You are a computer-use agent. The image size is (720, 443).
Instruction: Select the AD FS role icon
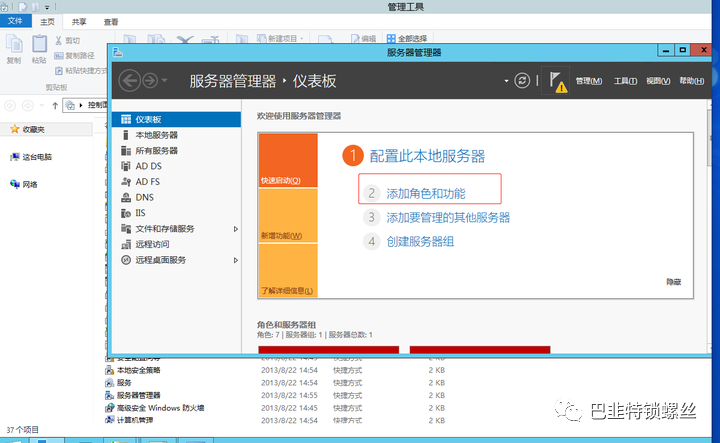[126, 182]
